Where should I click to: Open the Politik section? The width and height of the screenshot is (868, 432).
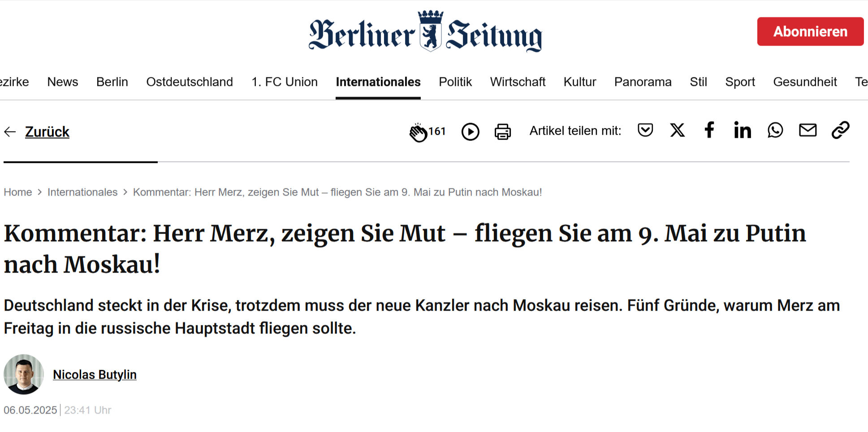pos(455,82)
